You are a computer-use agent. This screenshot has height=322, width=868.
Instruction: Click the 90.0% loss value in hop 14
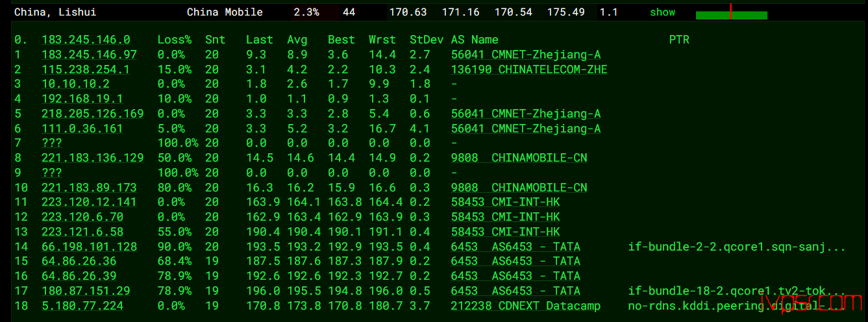(x=175, y=247)
